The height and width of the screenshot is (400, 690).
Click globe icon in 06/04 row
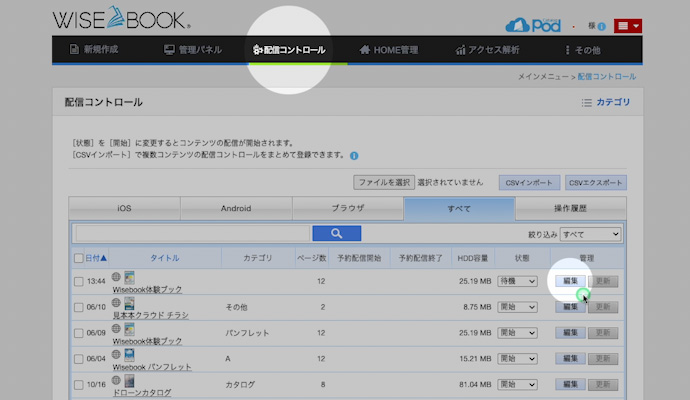[116, 354]
